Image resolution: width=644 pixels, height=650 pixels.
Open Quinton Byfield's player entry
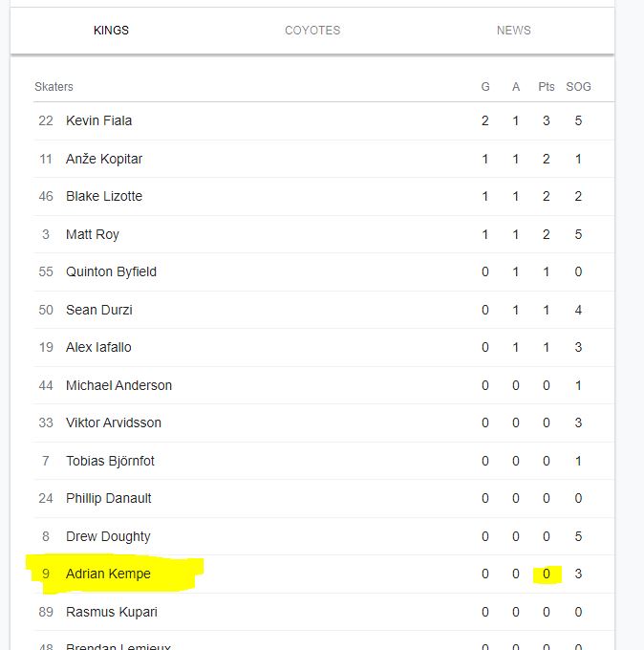tap(111, 271)
